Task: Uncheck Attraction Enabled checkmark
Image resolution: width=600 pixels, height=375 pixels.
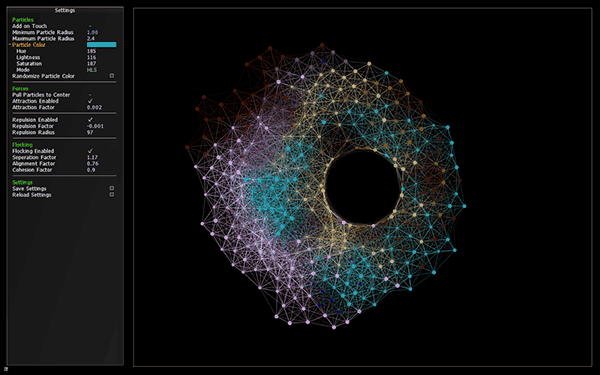Action: click(90, 101)
